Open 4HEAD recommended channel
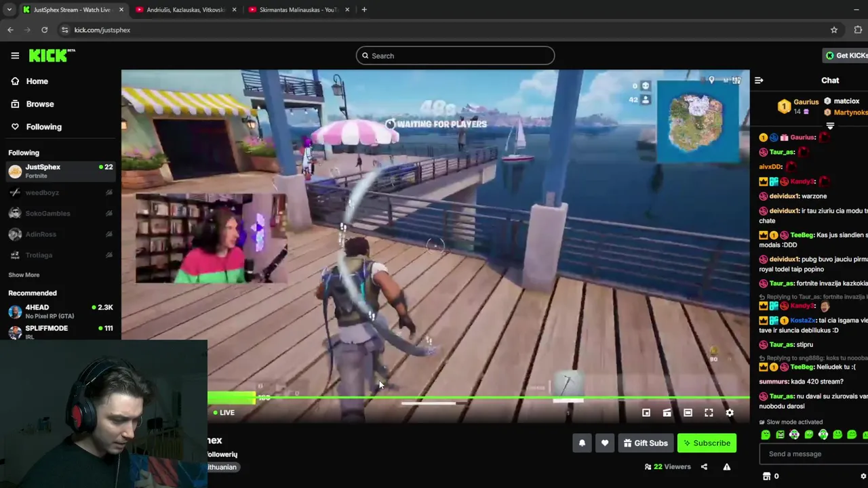The height and width of the screenshot is (488, 868). point(60,312)
